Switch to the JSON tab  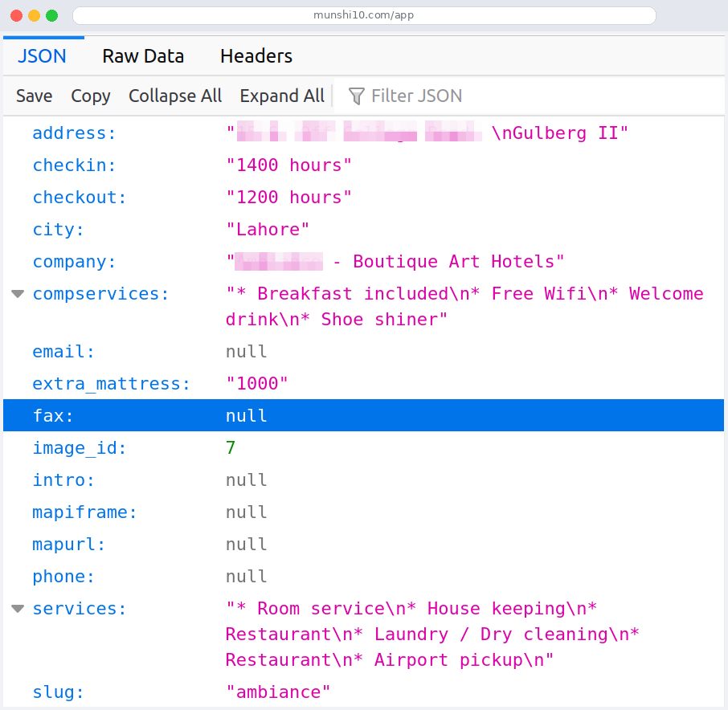point(43,56)
